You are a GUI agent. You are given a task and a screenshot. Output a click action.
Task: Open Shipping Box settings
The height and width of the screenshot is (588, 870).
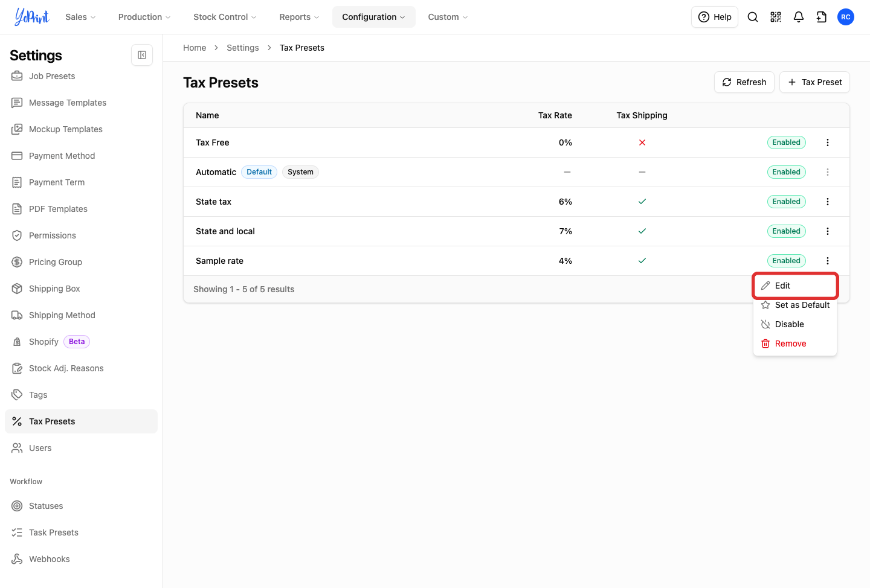(81, 289)
